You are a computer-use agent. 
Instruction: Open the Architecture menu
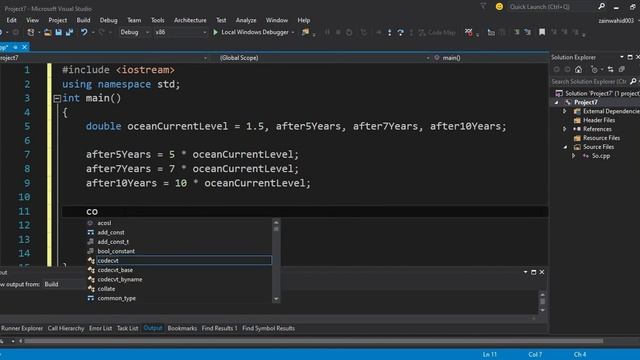click(190, 20)
